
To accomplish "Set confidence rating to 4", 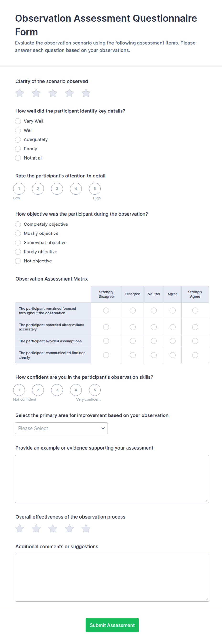I will point(76,390).
